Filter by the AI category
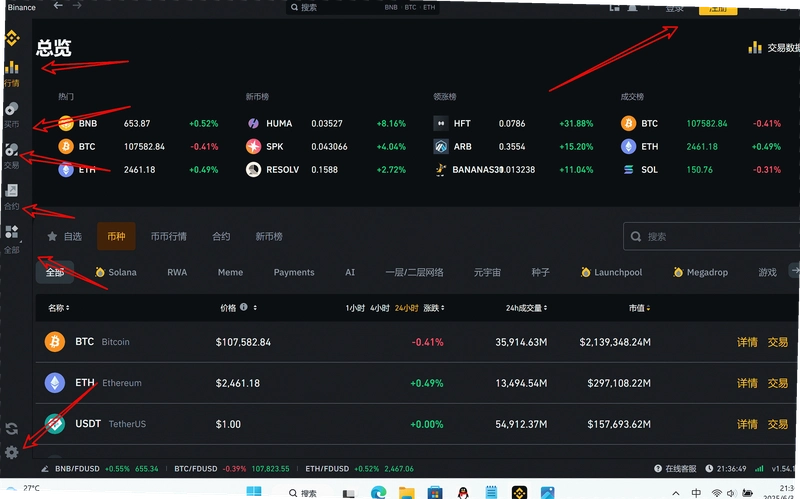This screenshot has height=499, width=800. 349,272
